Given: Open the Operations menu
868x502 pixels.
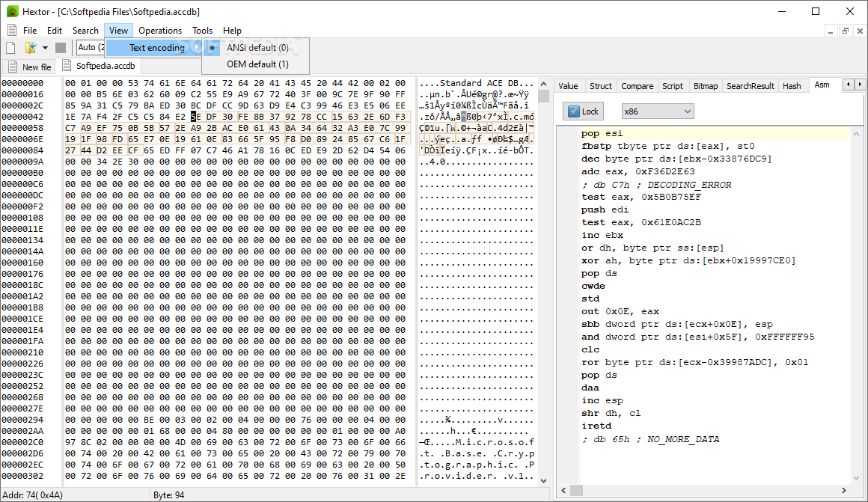Looking at the screenshot, I should pyautogui.click(x=160, y=31).
